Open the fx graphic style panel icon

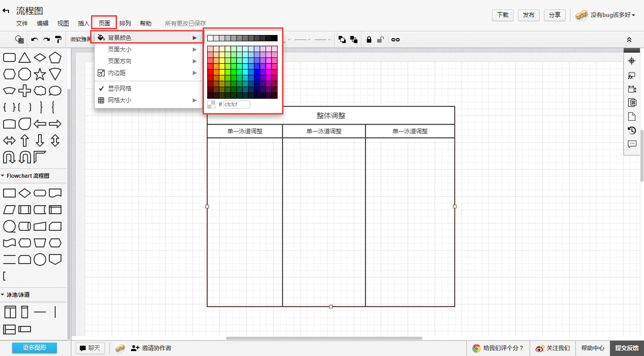point(632,75)
